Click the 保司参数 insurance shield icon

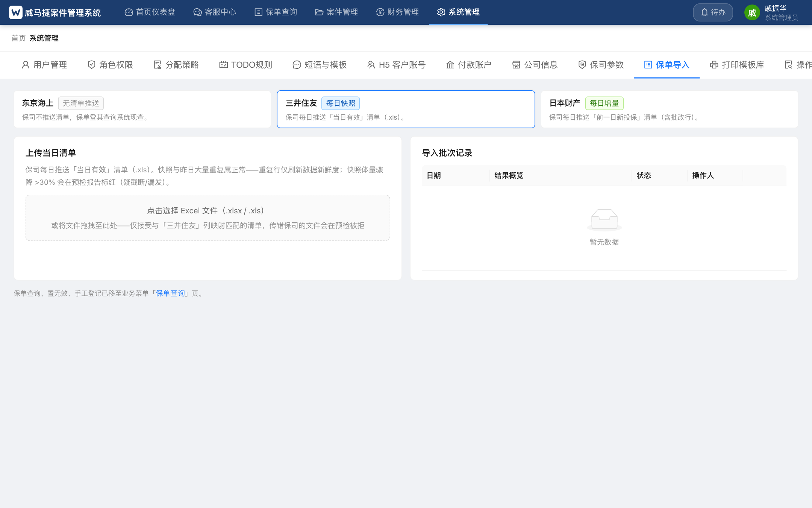[x=582, y=65]
